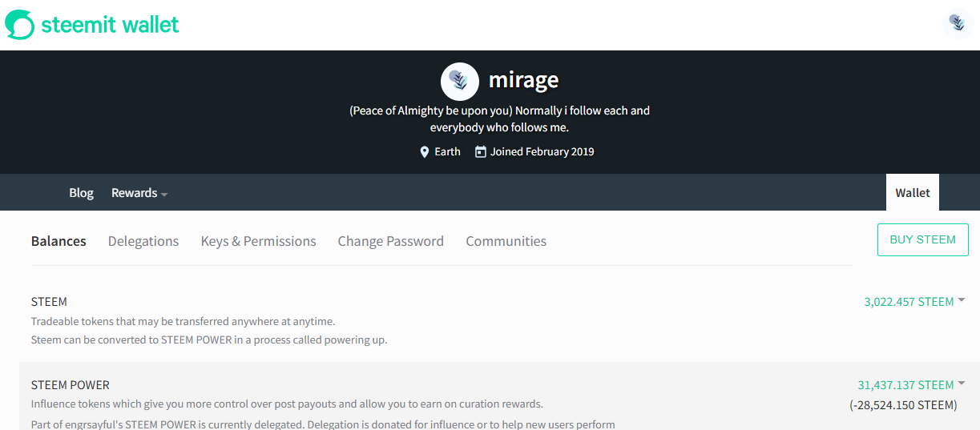Click the Steemit speech-bubble logo icon
The height and width of the screenshot is (430, 980).
click(20, 25)
